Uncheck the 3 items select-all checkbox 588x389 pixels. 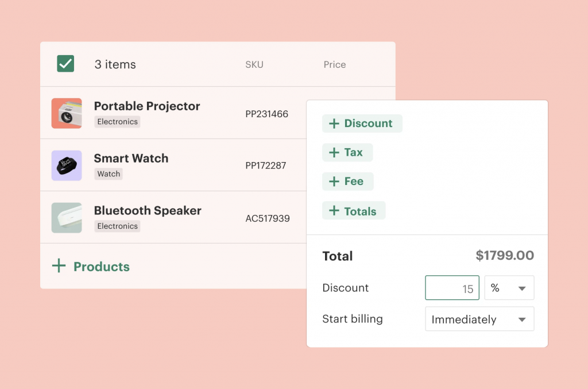pos(65,64)
